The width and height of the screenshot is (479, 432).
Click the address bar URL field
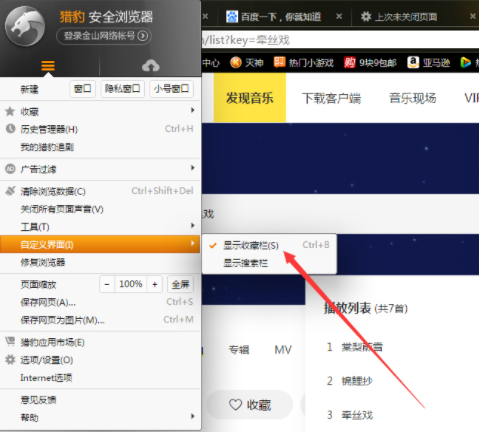[x=340, y=40]
